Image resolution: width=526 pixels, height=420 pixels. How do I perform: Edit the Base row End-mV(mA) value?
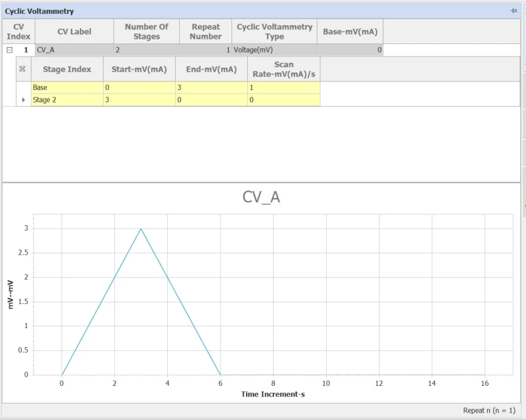tap(211, 88)
